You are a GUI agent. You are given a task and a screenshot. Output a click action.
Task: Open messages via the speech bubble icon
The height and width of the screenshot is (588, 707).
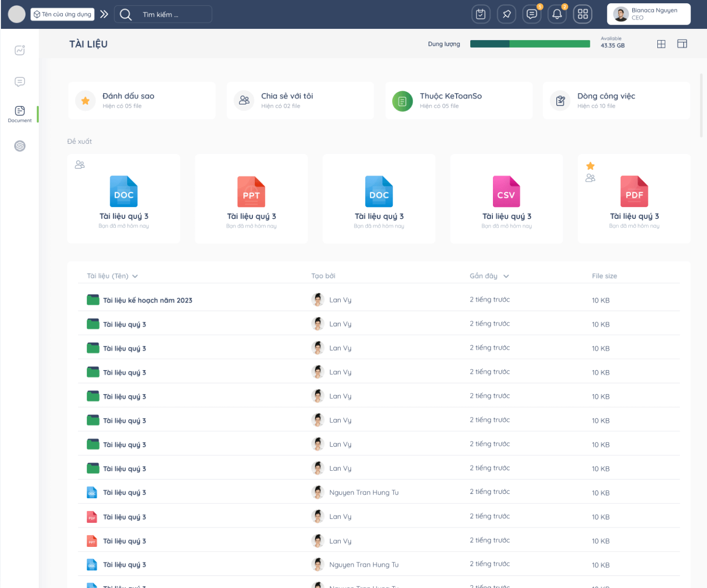coord(531,14)
